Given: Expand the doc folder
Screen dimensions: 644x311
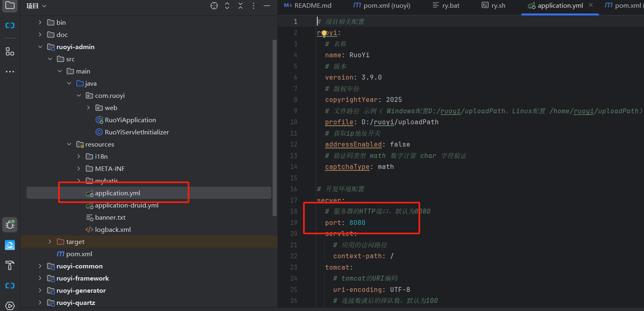Looking at the screenshot, I should pyautogui.click(x=40, y=35).
